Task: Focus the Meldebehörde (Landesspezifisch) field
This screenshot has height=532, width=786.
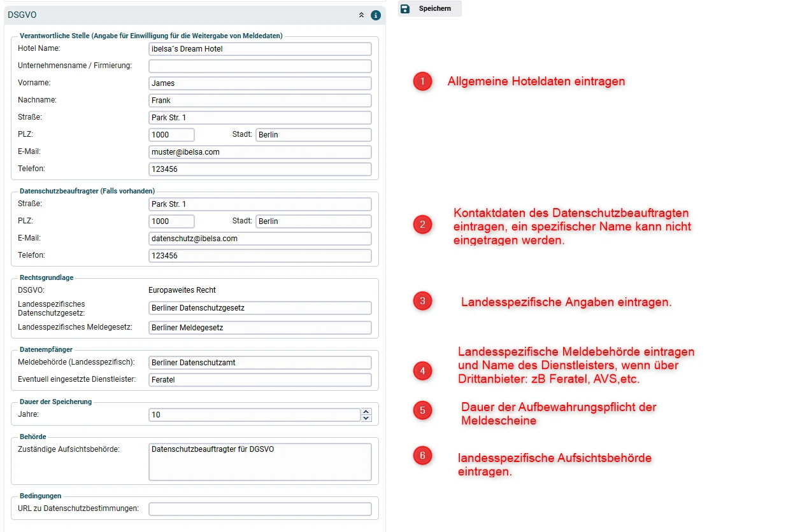Action: click(260, 363)
